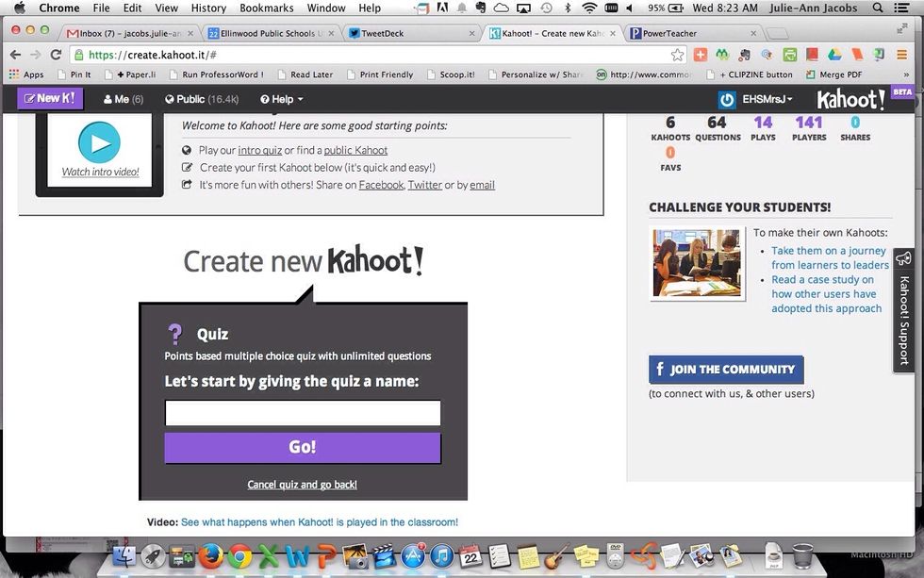Screen dimensions: 924x578
Task: Switch to the PowerTeacher tab
Action: (692, 34)
